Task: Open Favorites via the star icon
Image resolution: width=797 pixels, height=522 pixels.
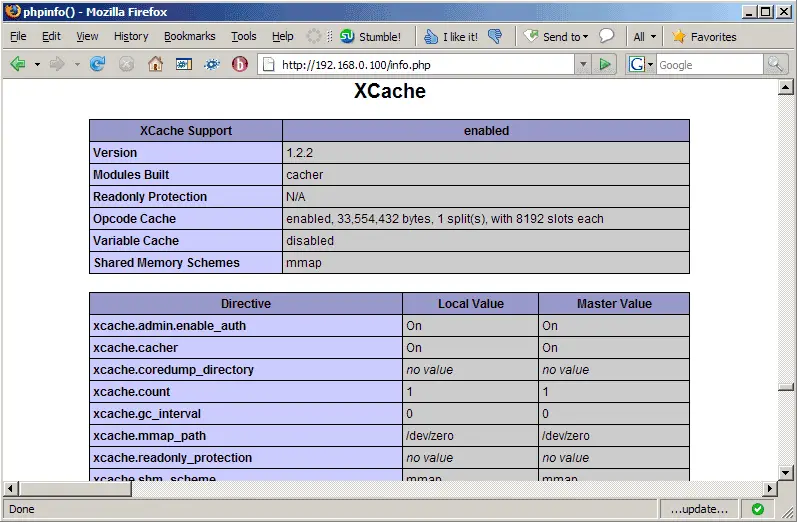Action: coord(679,36)
